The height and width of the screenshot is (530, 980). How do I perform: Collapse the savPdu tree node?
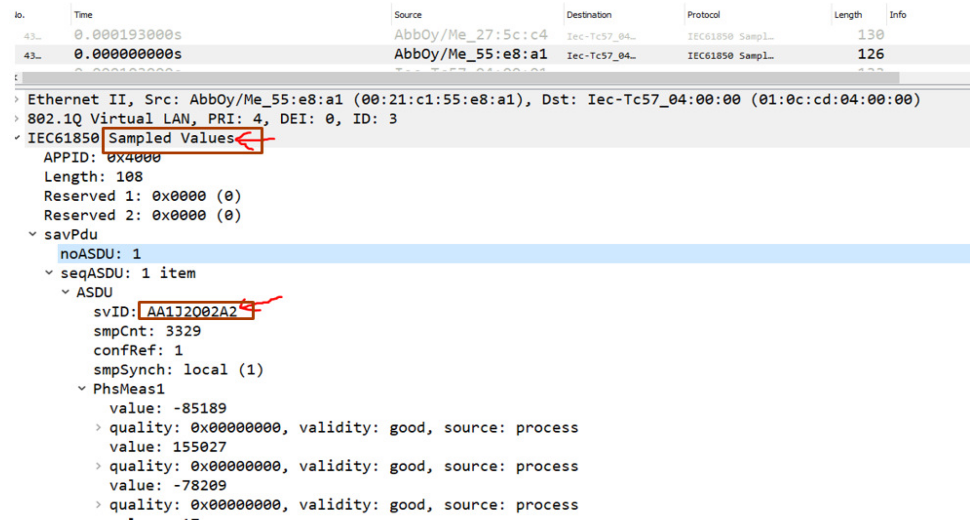pos(33,234)
